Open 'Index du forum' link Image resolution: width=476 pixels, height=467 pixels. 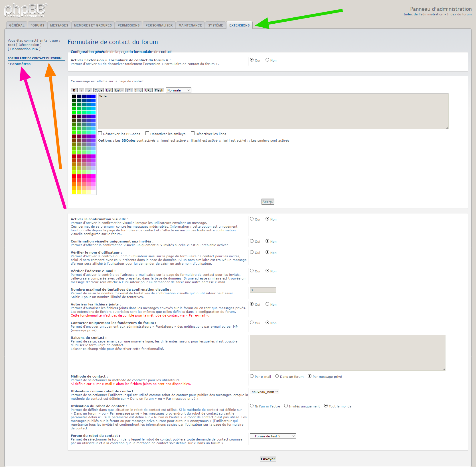[x=459, y=14]
